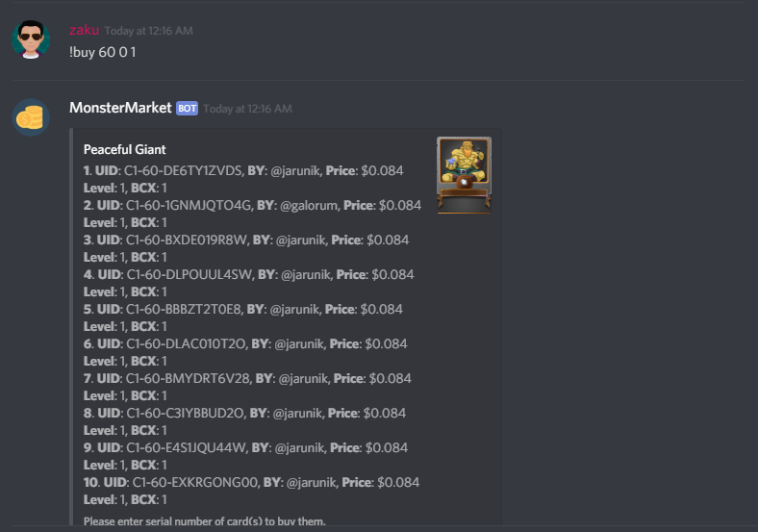Open zaku's sunglasses avatar
Screen dimensions: 758x532
(x=31, y=39)
